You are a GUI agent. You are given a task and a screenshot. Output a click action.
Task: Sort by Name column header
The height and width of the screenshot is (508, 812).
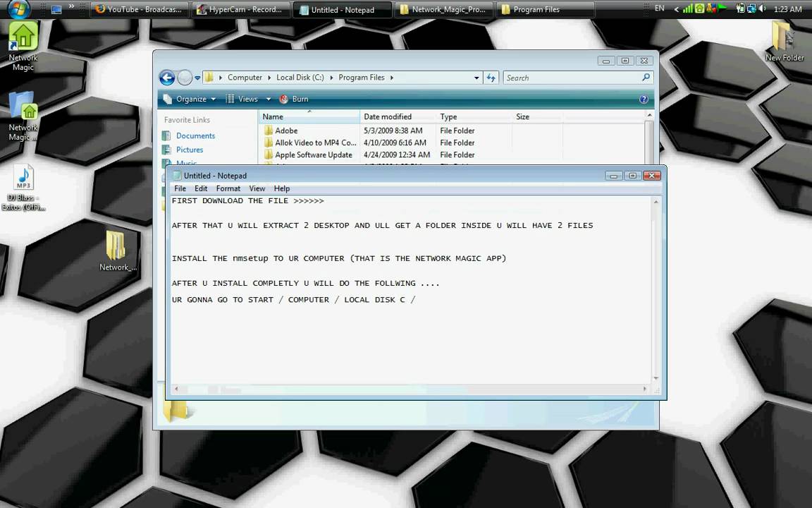[x=309, y=116]
